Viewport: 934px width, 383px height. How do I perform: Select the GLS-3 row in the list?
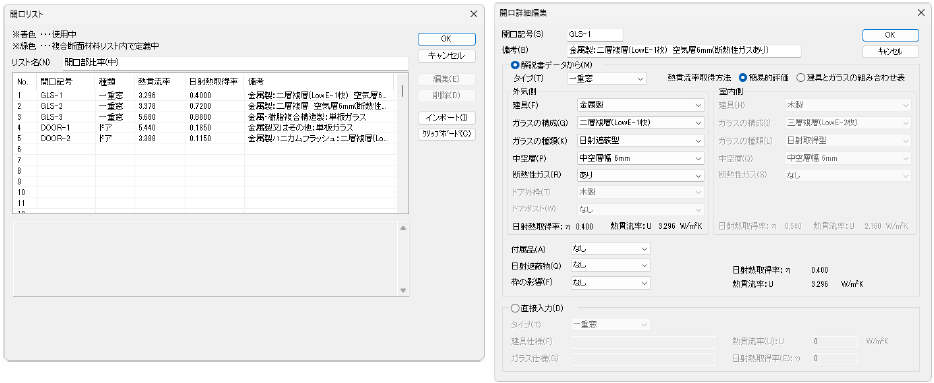[x=203, y=116]
